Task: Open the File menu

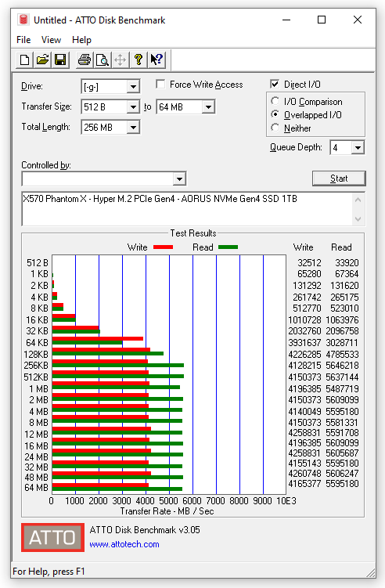Action: coord(23,40)
